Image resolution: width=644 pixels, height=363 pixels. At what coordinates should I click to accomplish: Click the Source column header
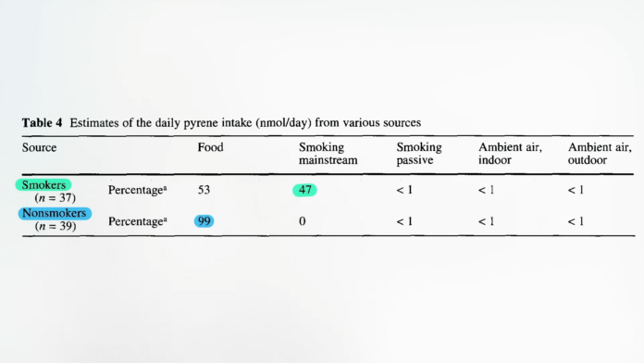(39, 147)
